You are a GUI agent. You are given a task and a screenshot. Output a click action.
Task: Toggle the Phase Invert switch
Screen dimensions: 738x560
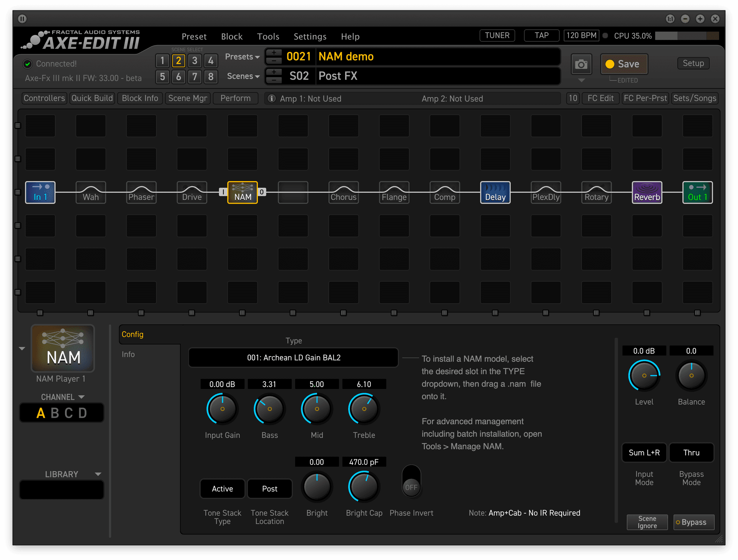(x=411, y=481)
